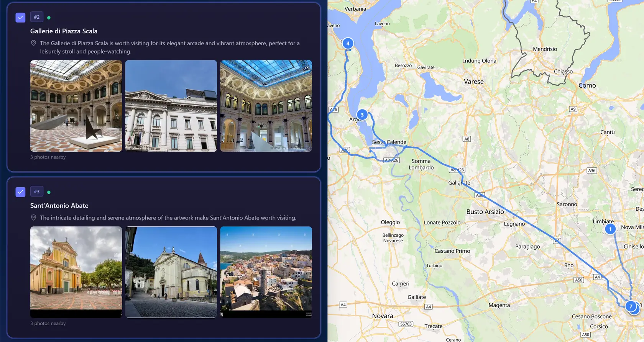Open the white chapel on cobblestones photo
Viewport: 644px width, 342px height.
[x=171, y=272]
